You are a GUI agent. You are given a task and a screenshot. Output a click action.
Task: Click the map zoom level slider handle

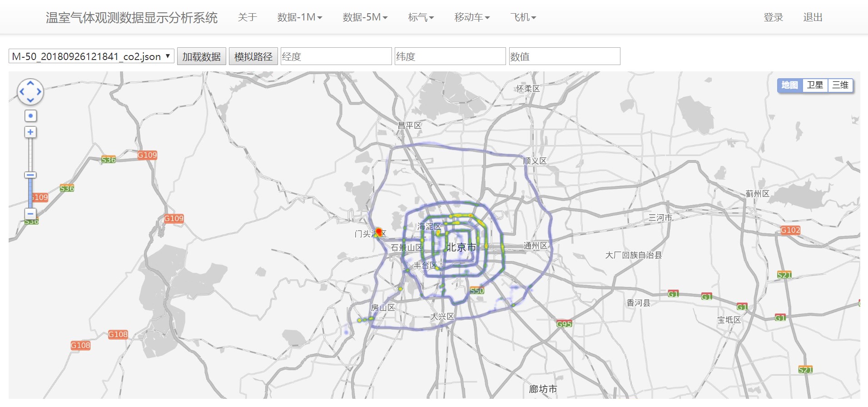[x=30, y=175]
